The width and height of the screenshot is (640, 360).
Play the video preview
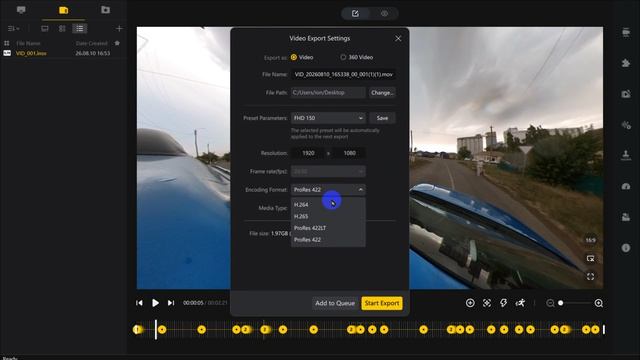coord(155,303)
